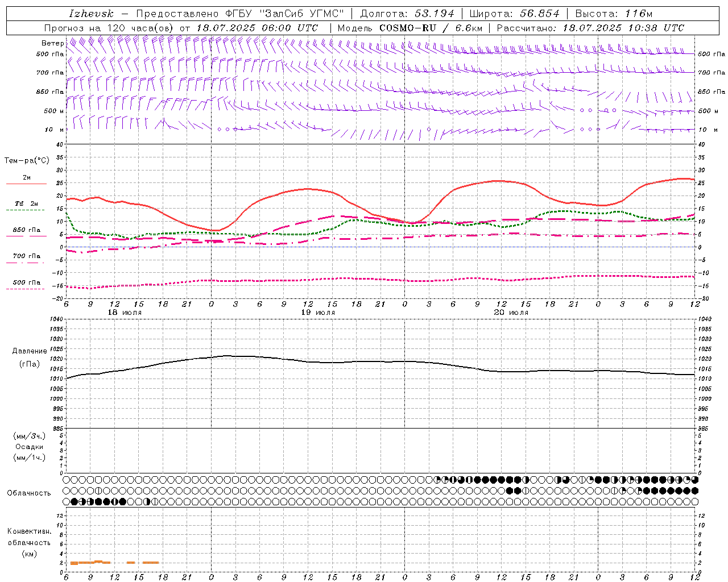728x582 pixels.
Task: Click right-side "10 м" wind level label
Action: point(707,130)
